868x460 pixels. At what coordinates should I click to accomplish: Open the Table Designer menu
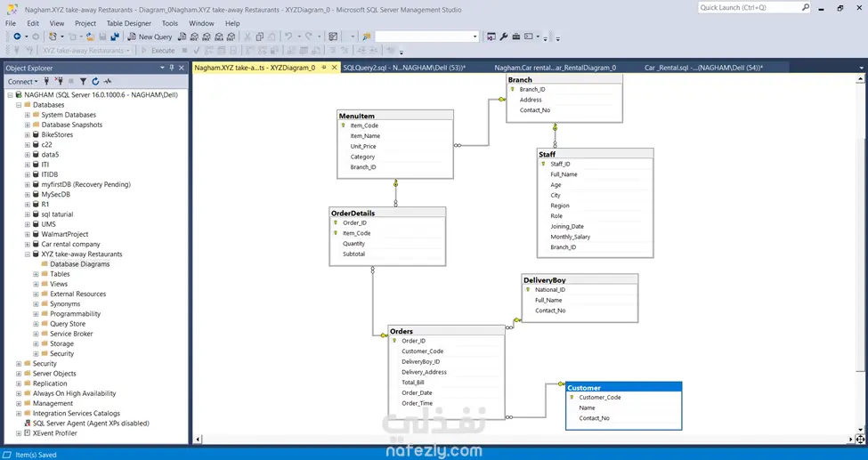tap(129, 23)
